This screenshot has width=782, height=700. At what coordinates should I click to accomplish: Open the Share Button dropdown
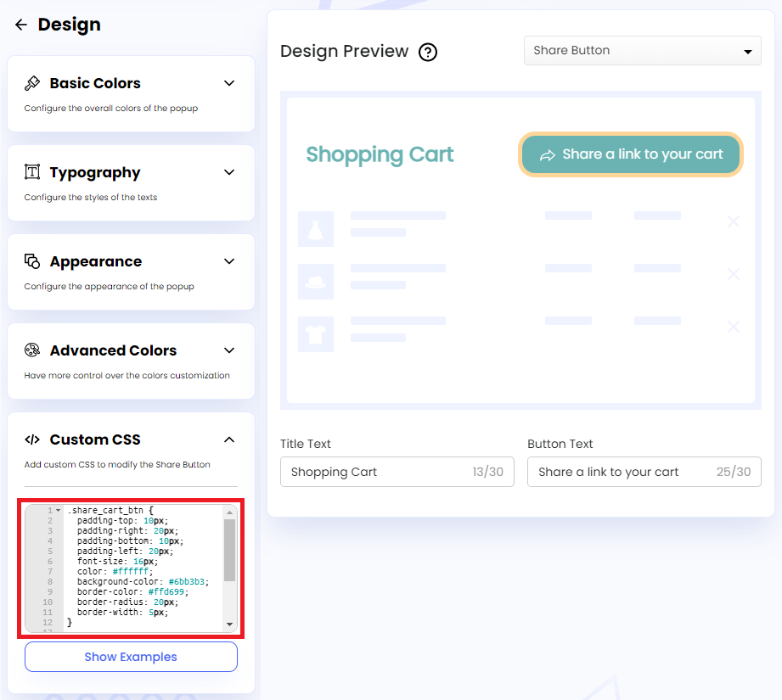point(642,51)
